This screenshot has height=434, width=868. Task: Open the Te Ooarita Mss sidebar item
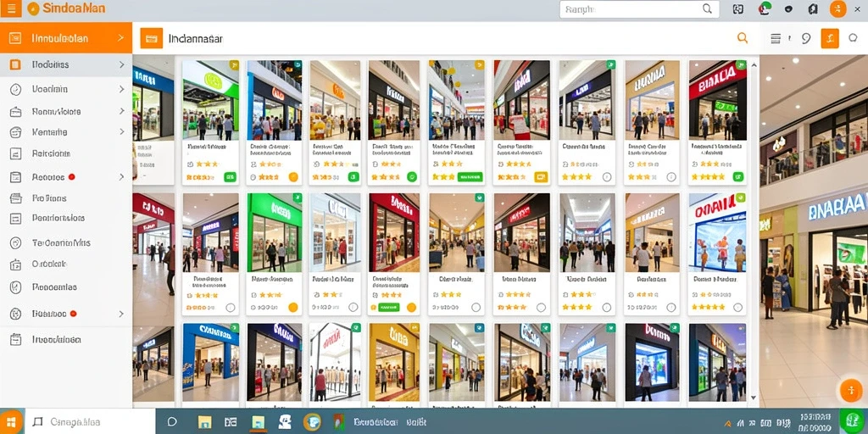[66, 243]
